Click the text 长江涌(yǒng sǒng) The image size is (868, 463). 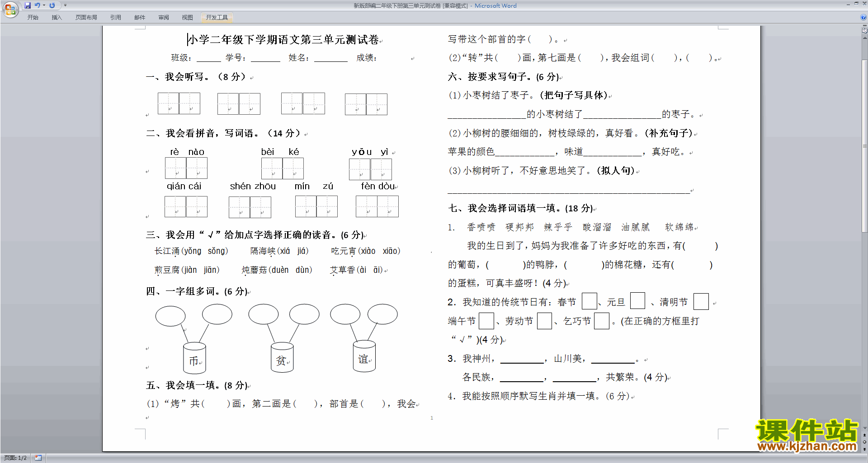(x=191, y=251)
